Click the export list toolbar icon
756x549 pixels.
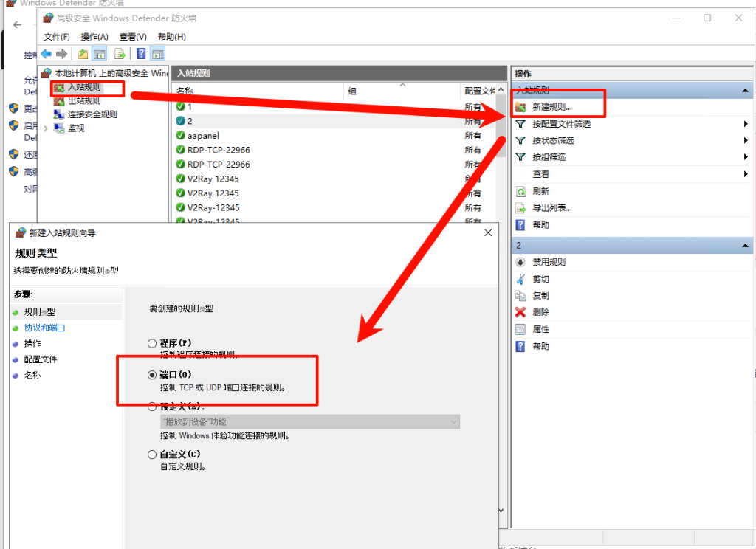118,53
